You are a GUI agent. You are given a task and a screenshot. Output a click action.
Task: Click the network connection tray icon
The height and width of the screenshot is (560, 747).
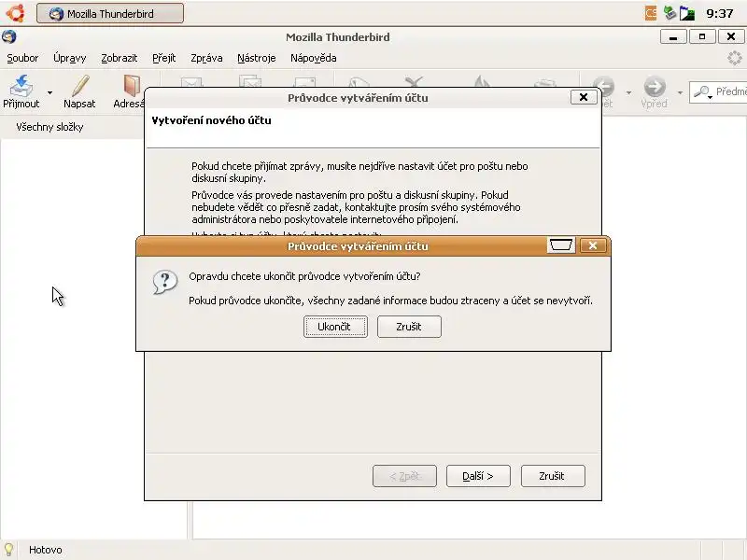click(669, 13)
